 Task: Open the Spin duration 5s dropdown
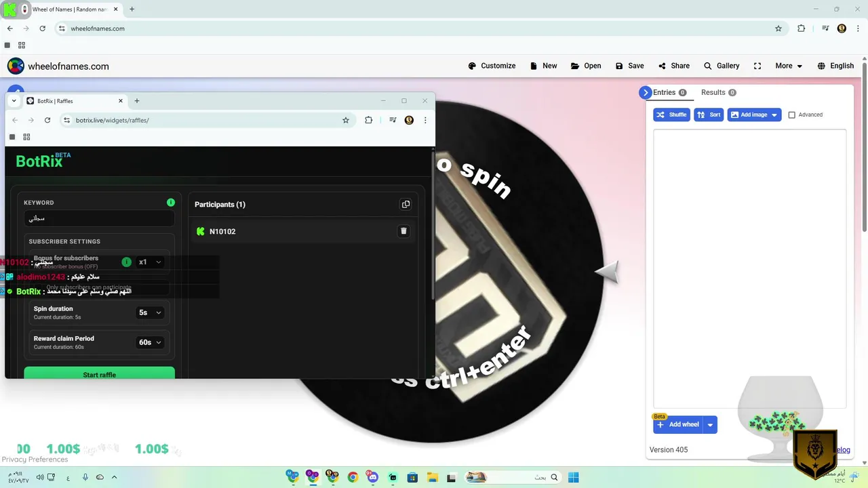pos(151,312)
